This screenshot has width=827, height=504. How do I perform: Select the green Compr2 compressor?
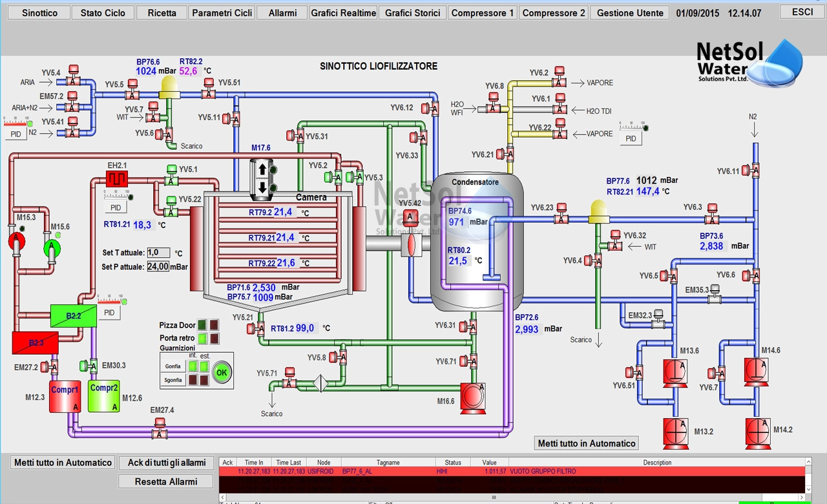[104, 395]
